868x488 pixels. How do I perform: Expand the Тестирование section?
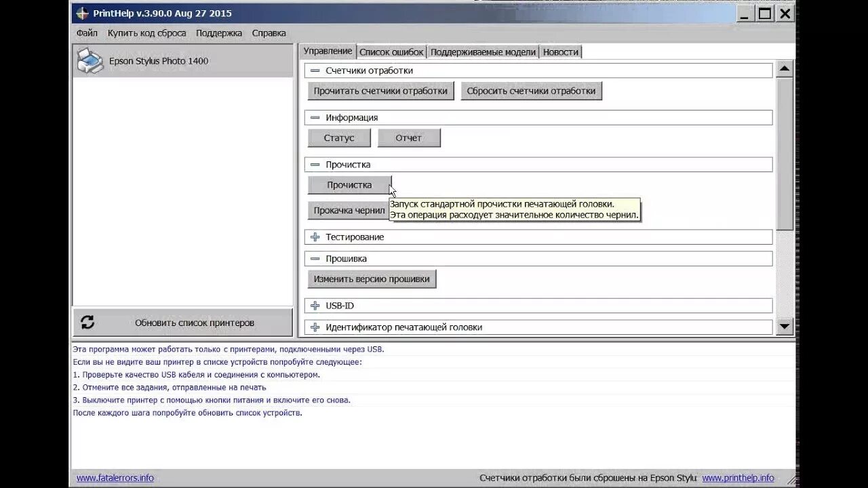[x=315, y=237]
